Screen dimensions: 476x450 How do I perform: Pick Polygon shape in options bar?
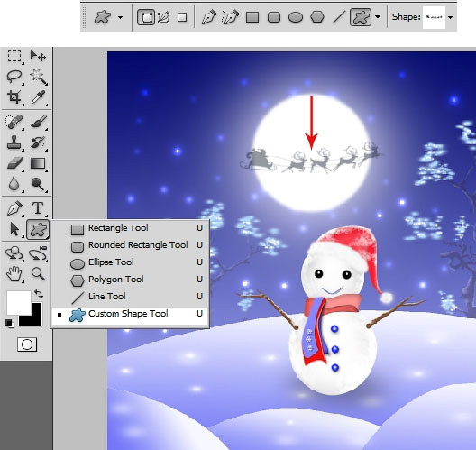click(x=317, y=17)
